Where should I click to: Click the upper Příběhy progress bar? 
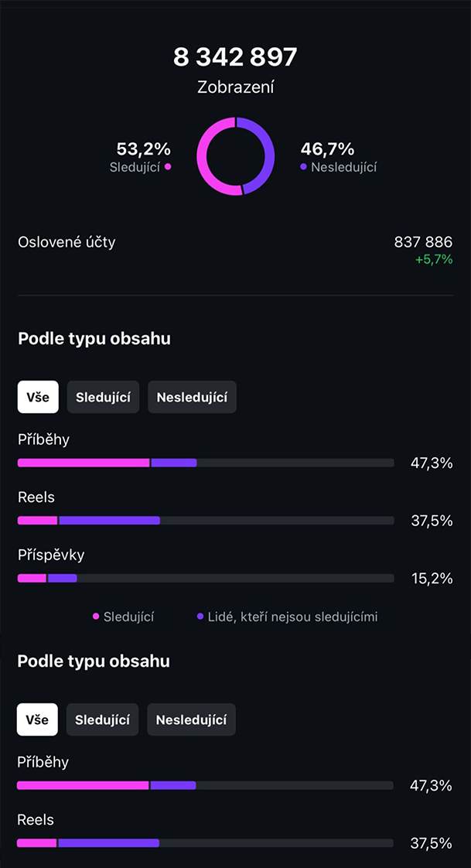tap(206, 463)
